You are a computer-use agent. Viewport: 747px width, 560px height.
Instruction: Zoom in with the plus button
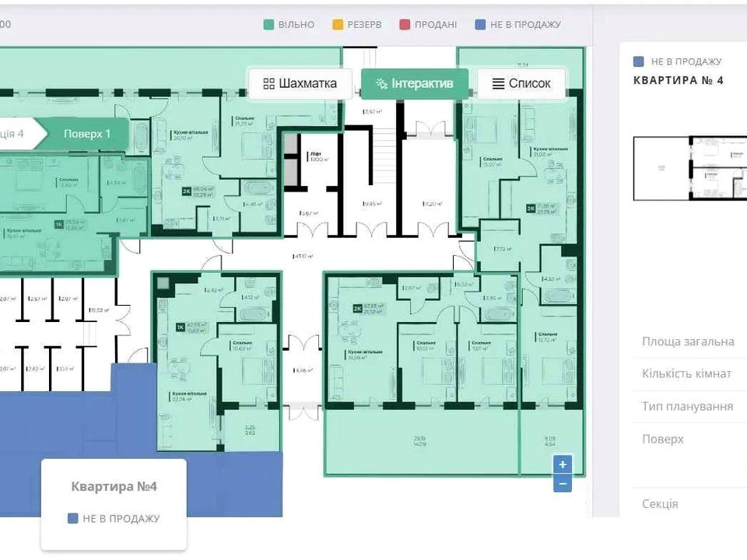point(563,464)
